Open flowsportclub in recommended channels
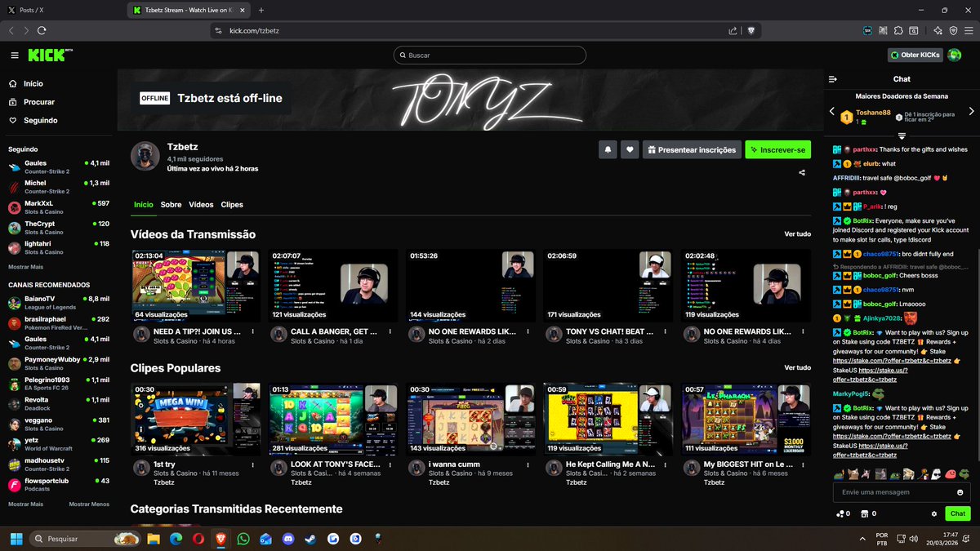This screenshot has width=980, height=551. (59, 485)
